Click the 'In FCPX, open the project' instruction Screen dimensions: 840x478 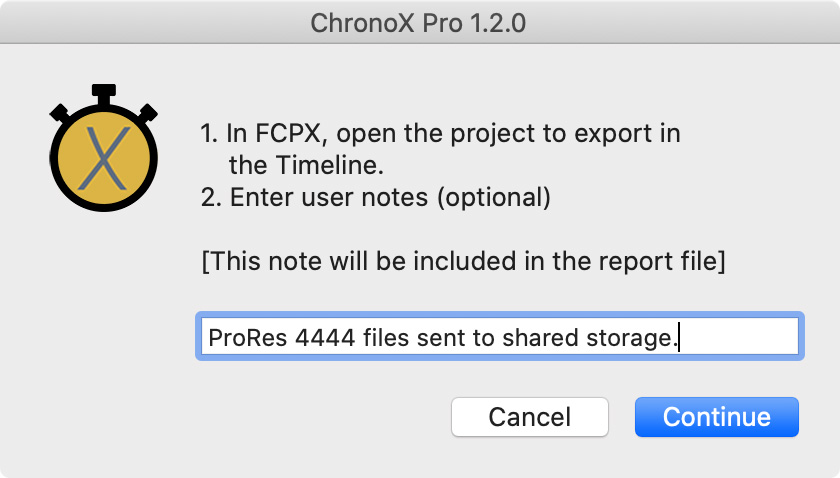pyautogui.click(x=440, y=133)
